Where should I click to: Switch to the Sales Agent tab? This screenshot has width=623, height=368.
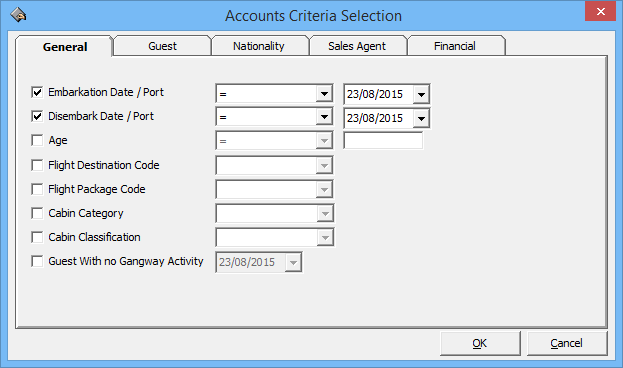tap(357, 46)
